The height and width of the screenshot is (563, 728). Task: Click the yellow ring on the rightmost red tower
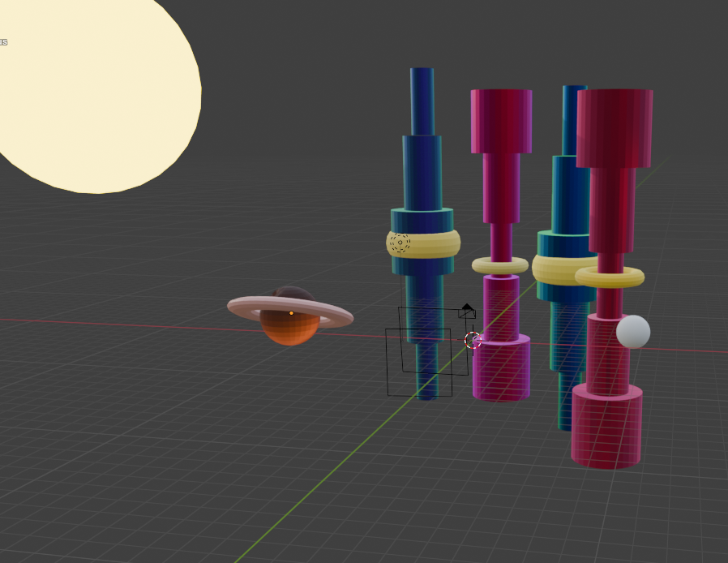[x=610, y=277]
